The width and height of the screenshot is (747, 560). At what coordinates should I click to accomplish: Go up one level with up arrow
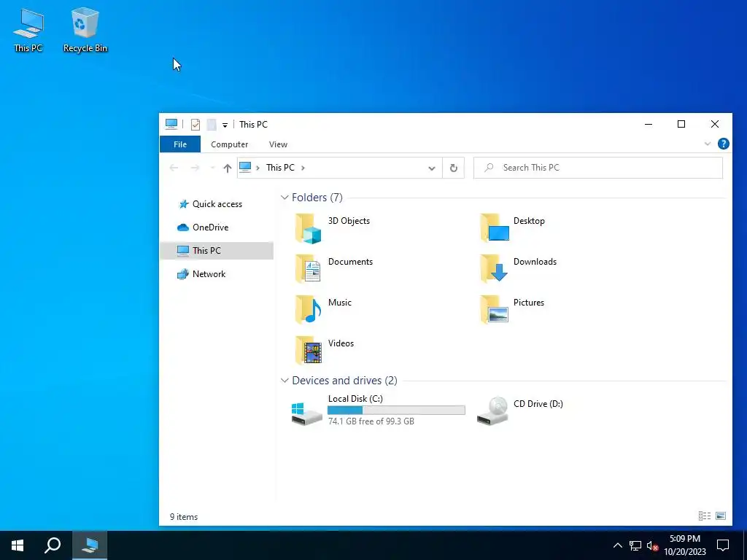[x=228, y=168]
